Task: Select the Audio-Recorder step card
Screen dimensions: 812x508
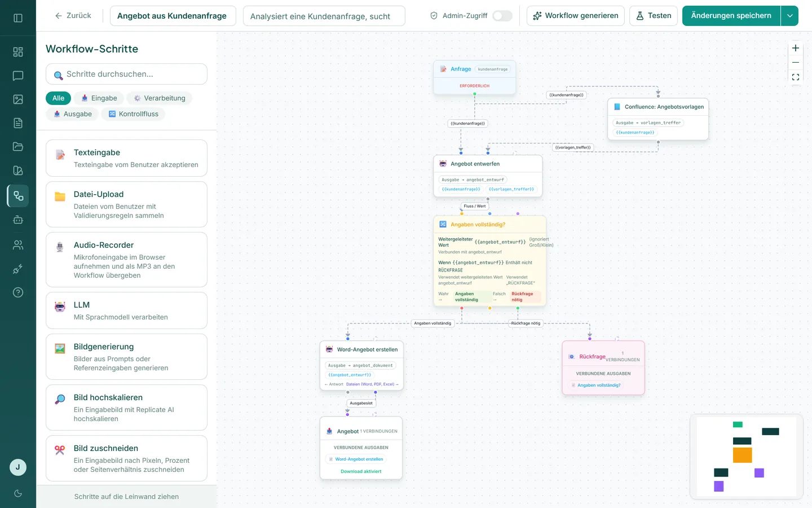Action: [126, 260]
